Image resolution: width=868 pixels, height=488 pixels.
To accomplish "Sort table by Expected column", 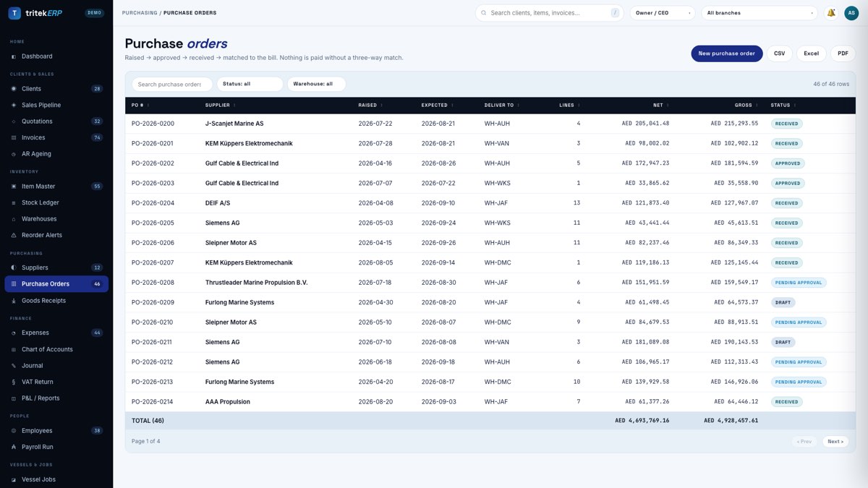I will click(437, 106).
